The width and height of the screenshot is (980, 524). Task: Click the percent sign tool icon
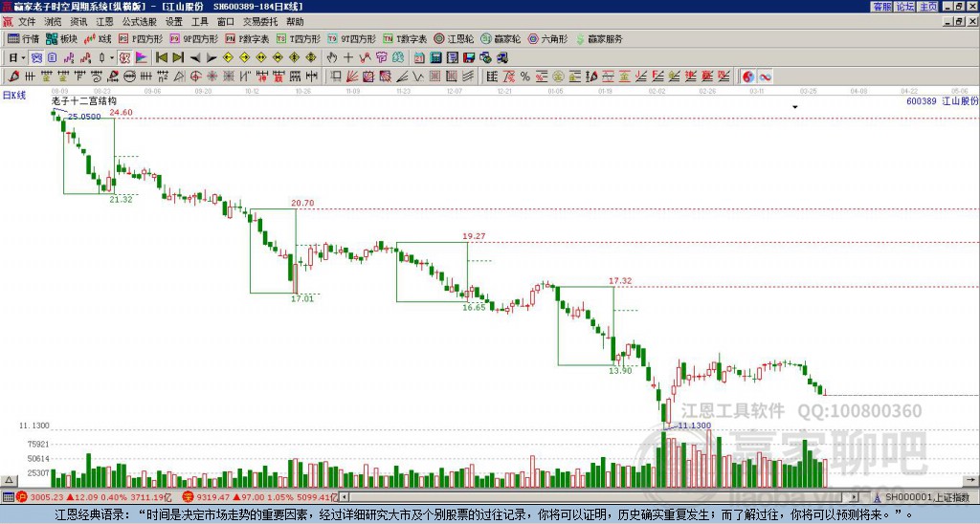[525, 76]
